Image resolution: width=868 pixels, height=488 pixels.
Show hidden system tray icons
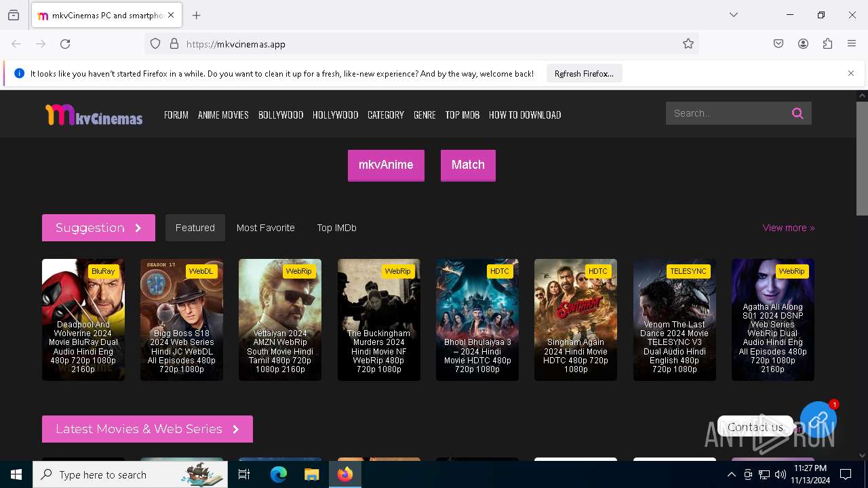click(731, 474)
